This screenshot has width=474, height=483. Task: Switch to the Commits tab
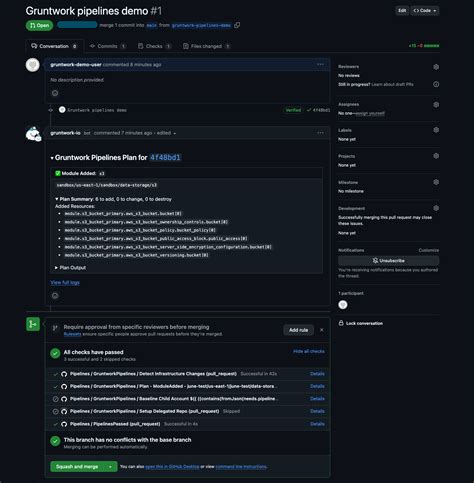coord(108,46)
